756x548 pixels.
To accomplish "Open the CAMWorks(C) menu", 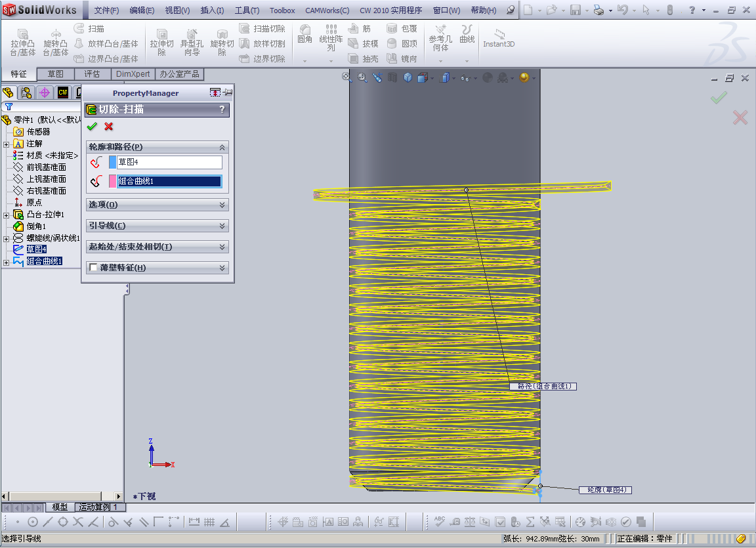I will coord(327,10).
